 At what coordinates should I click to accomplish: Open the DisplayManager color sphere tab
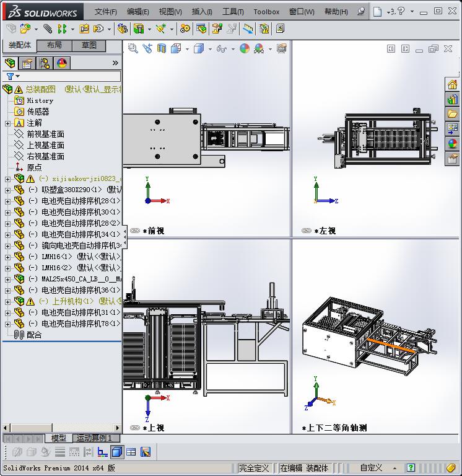click(62, 63)
